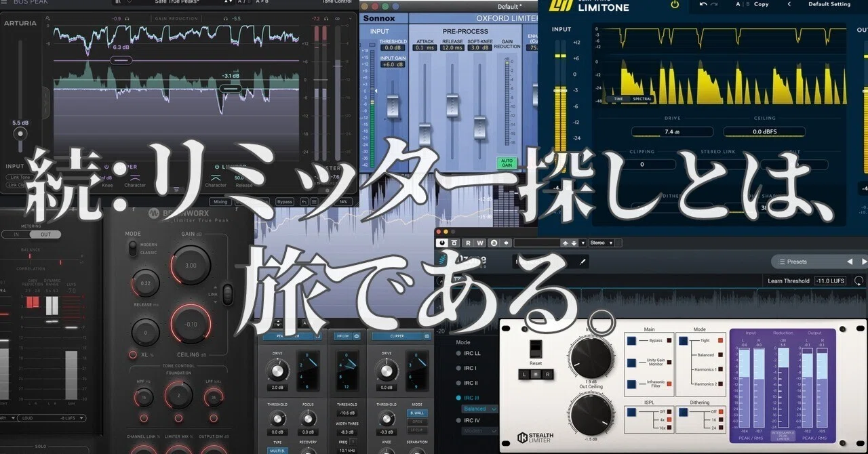Viewport: 868px width, 454px height.
Task: Click the previous preset arrow beside Presets
Action: 850,262
